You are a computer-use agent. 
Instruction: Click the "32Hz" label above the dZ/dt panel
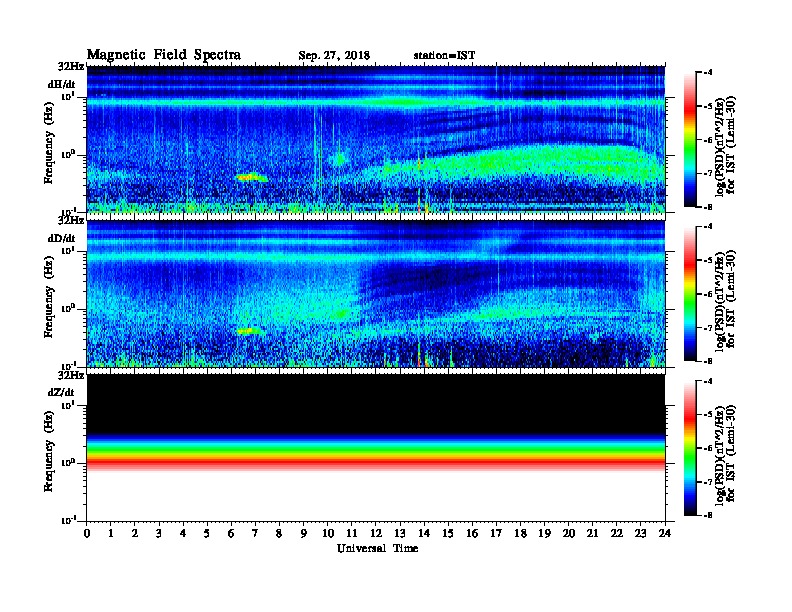pos(71,375)
